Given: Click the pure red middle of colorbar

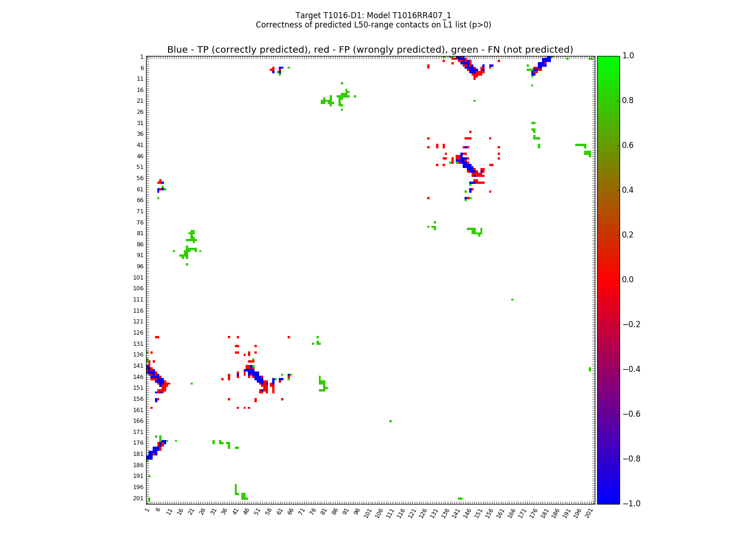Looking at the screenshot, I should [608, 280].
